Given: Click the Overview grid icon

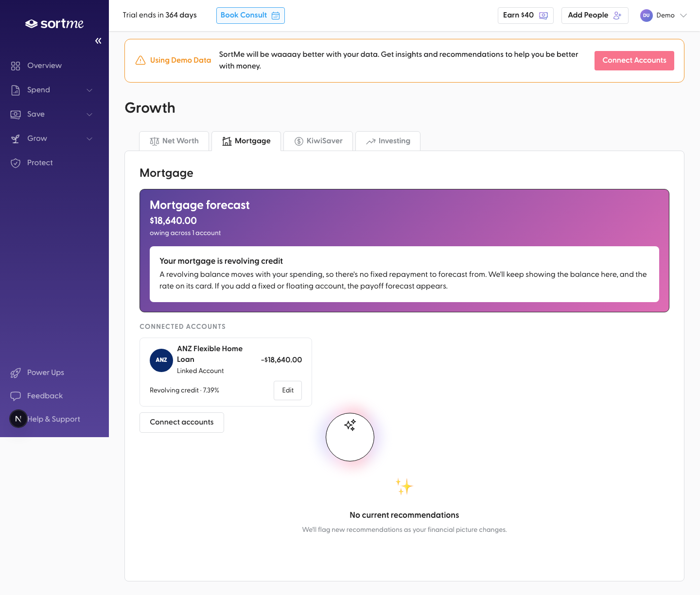Looking at the screenshot, I should (16, 66).
